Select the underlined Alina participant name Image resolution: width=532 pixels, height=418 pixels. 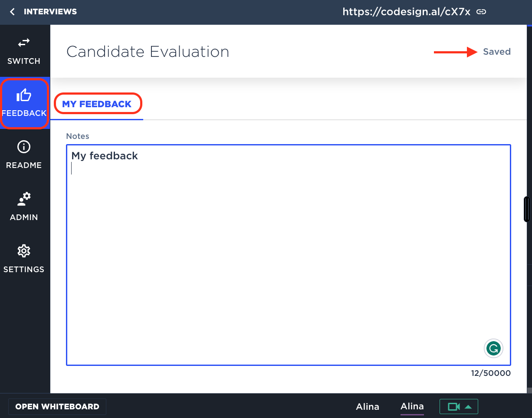tap(412, 407)
